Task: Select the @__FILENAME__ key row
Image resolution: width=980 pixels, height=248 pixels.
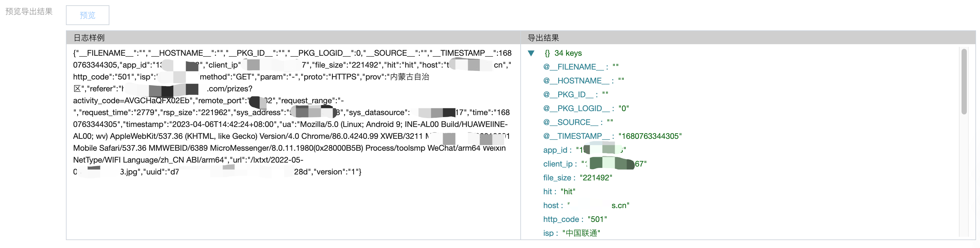Action: (581, 67)
